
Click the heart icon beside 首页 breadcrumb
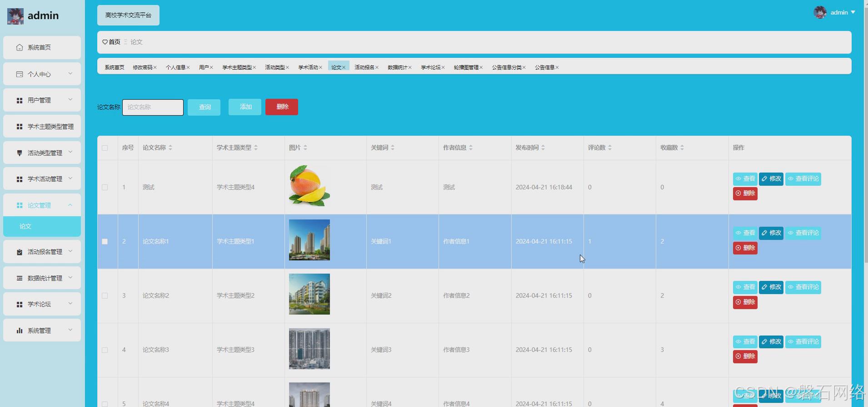(x=105, y=42)
